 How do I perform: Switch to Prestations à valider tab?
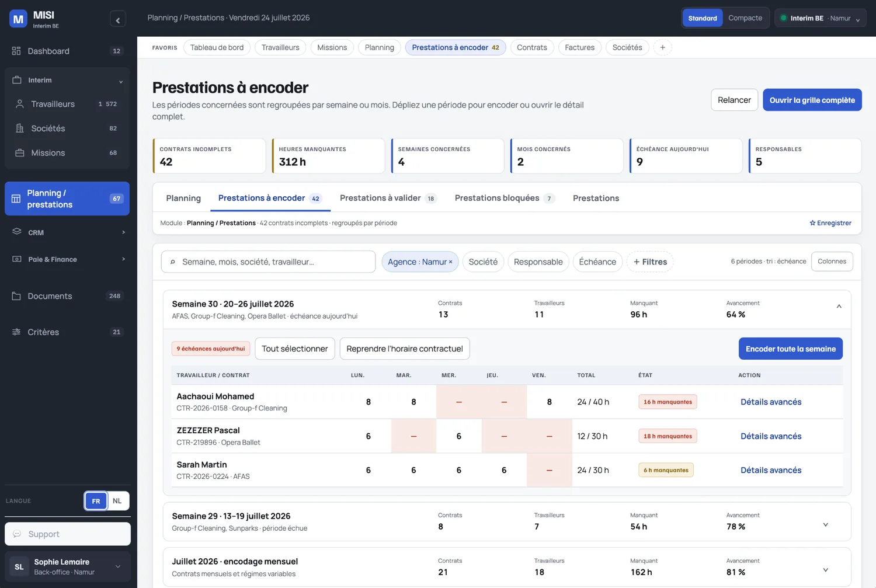[388, 198]
